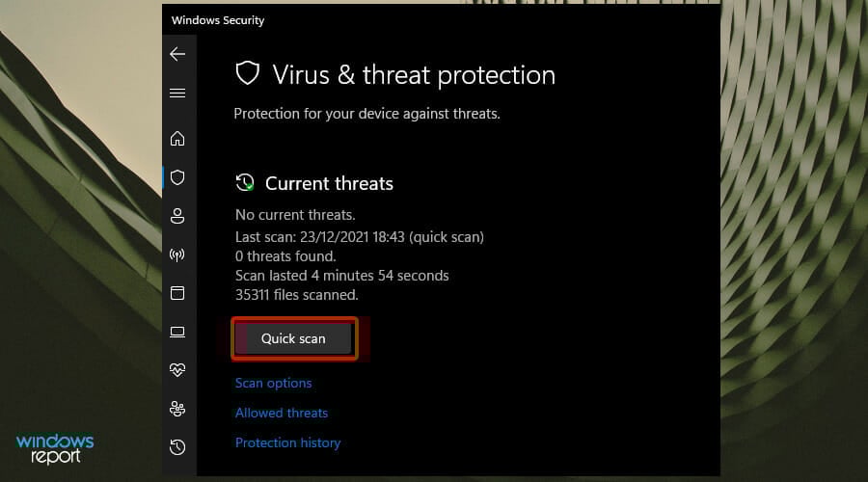The width and height of the screenshot is (868, 482).
Task: Start a Quick scan
Action: coord(293,339)
